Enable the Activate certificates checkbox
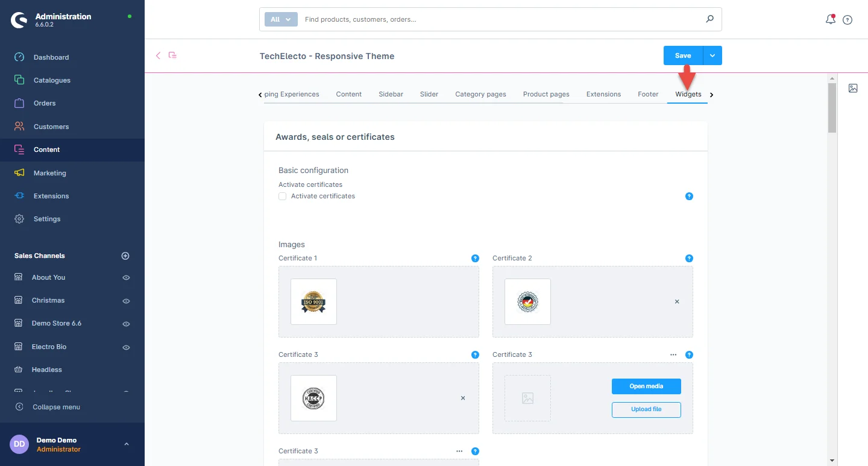The image size is (868, 466). 282,197
